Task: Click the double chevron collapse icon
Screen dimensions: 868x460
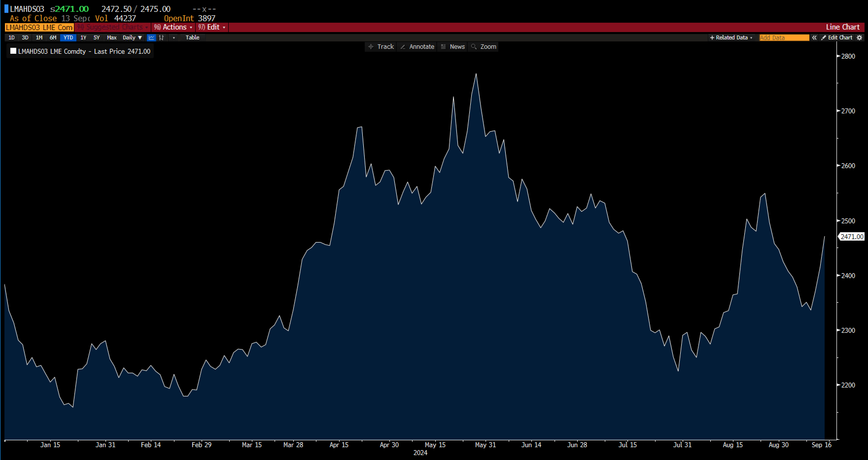Action: pyautogui.click(x=814, y=38)
